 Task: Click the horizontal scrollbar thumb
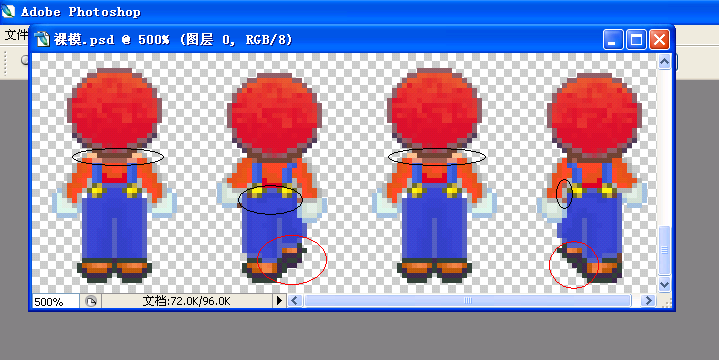(x=468, y=301)
